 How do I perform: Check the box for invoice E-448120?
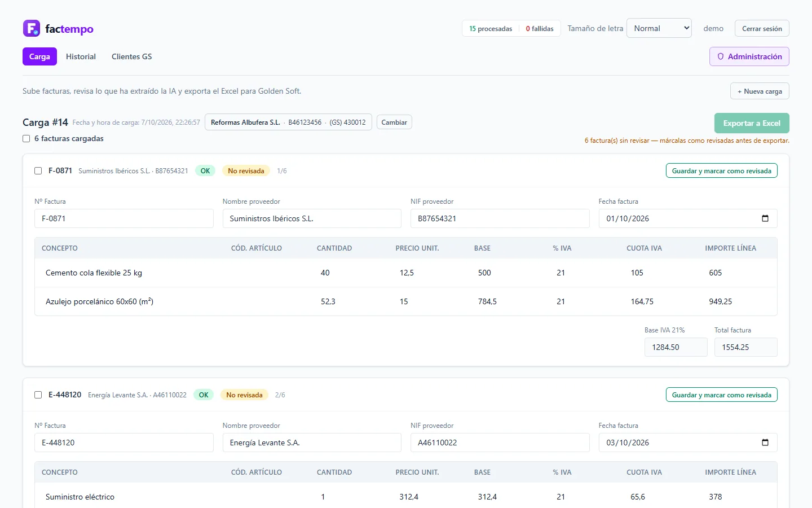pyautogui.click(x=38, y=395)
